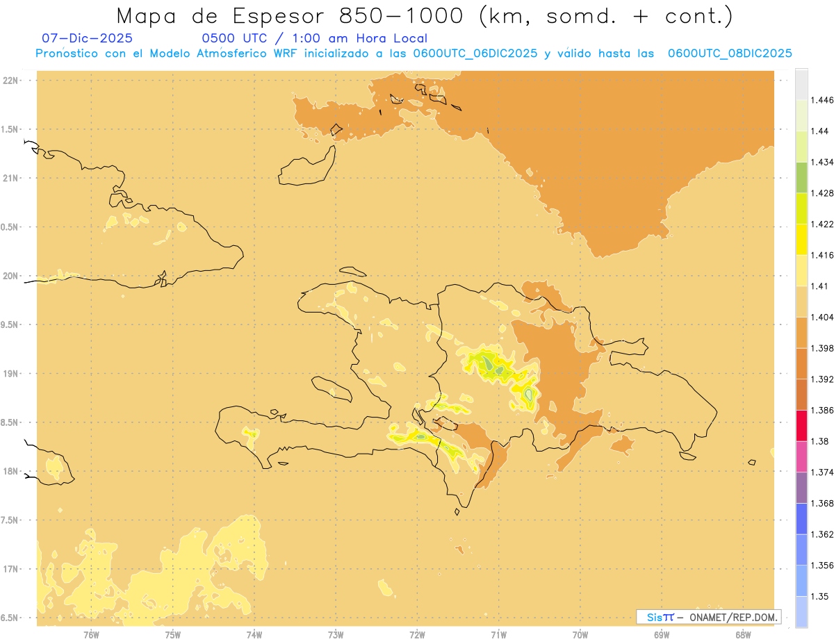Click the green legend swatch between 1.428 and 1.434

click(x=801, y=178)
